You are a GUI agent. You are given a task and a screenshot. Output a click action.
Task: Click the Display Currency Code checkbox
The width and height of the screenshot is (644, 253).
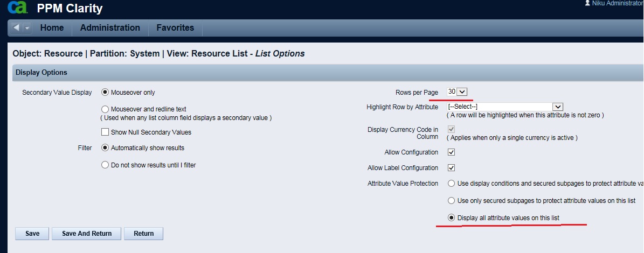tap(451, 130)
